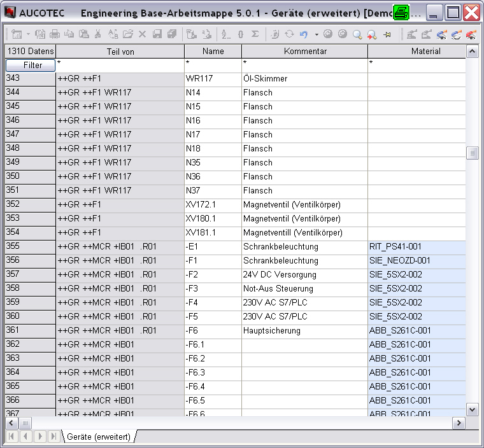Image resolution: width=484 pixels, height=448 pixels.
Task: Click the sigma sum icon
Action: pos(255,34)
